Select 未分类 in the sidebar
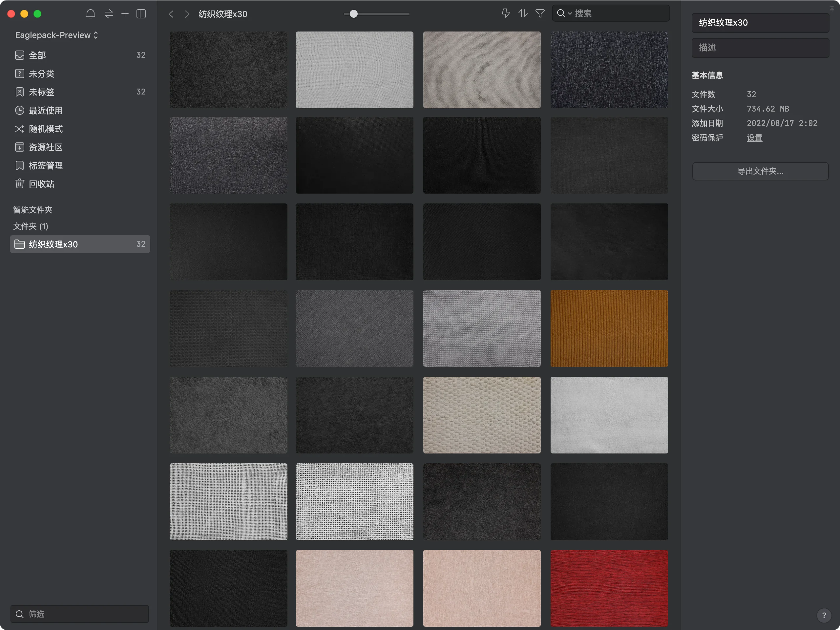 80,74
